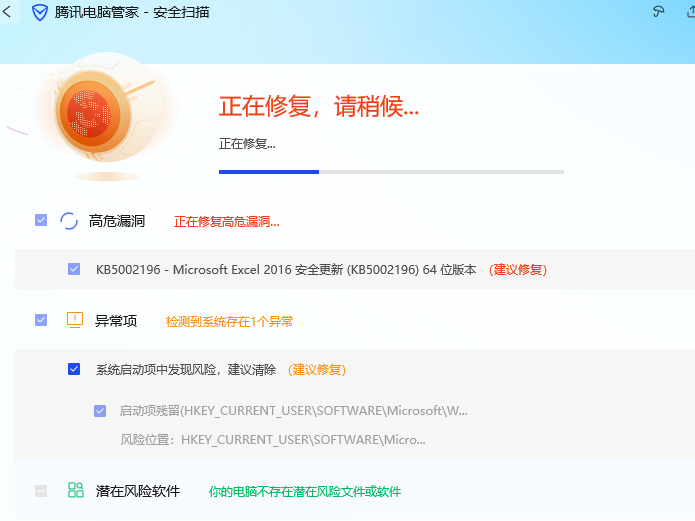Click the 高危漏洞 section heading
The image size is (695, 521).
coord(117,221)
